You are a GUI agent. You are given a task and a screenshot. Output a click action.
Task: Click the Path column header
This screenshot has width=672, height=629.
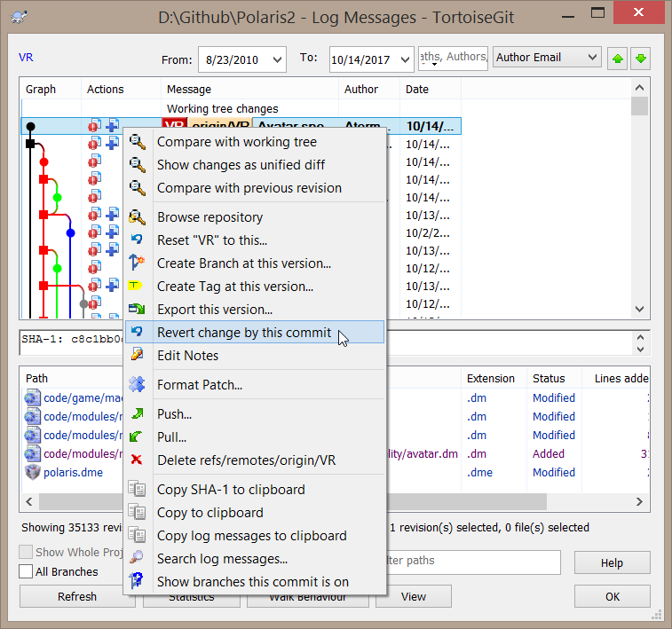tap(36, 379)
